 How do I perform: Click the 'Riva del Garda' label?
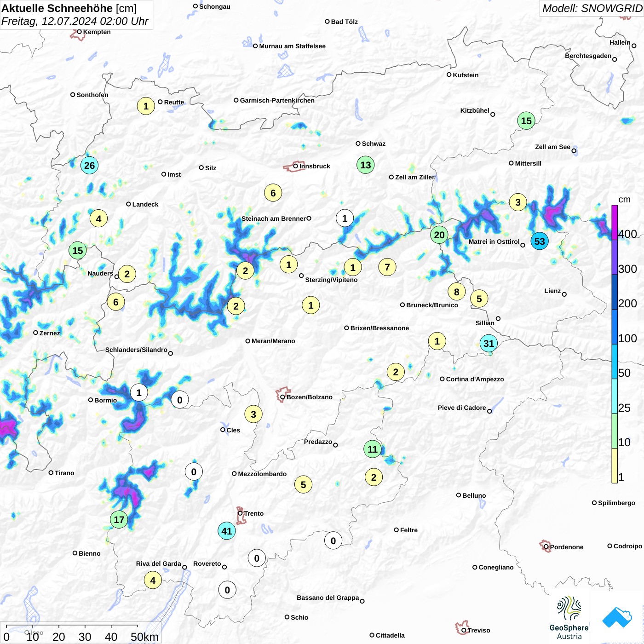point(159,563)
